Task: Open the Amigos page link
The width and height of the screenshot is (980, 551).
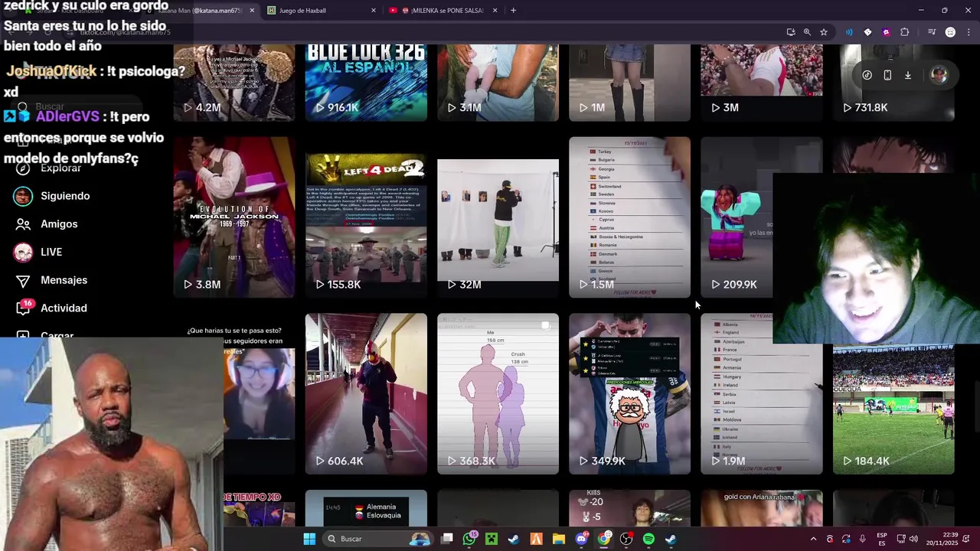Action: [59, 224]
